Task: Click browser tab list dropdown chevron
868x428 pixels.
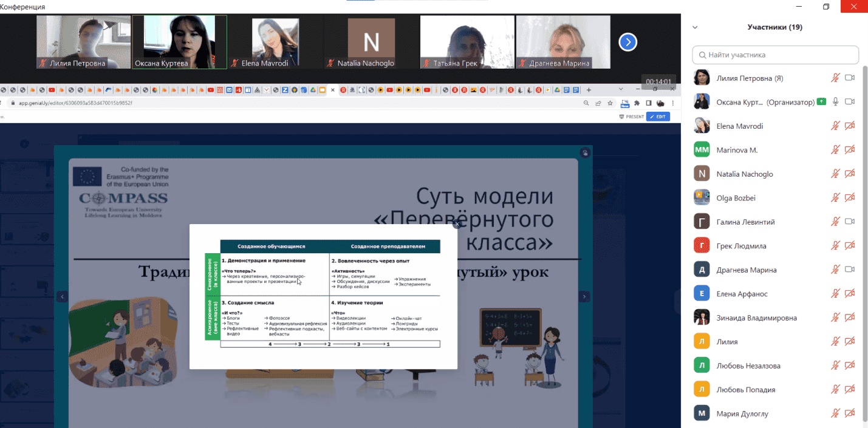Action: tap(620, 89)
